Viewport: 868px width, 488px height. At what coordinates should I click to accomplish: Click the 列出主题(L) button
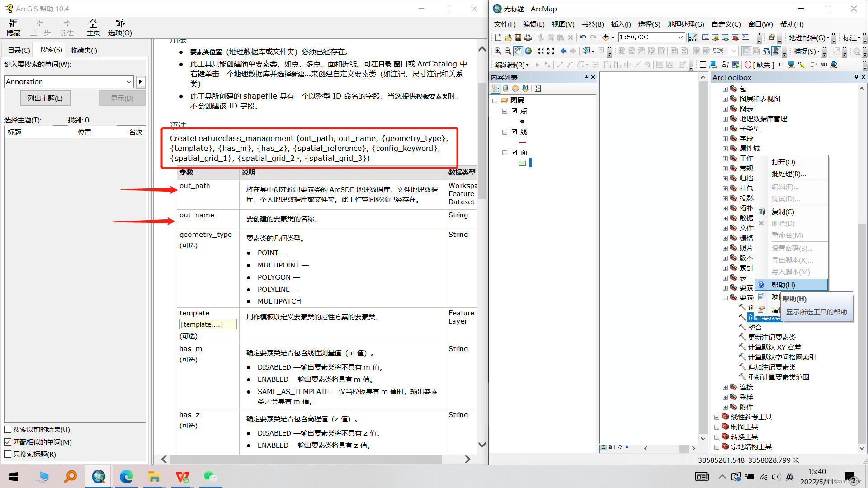pyautogui.click(x=45, y=98)
